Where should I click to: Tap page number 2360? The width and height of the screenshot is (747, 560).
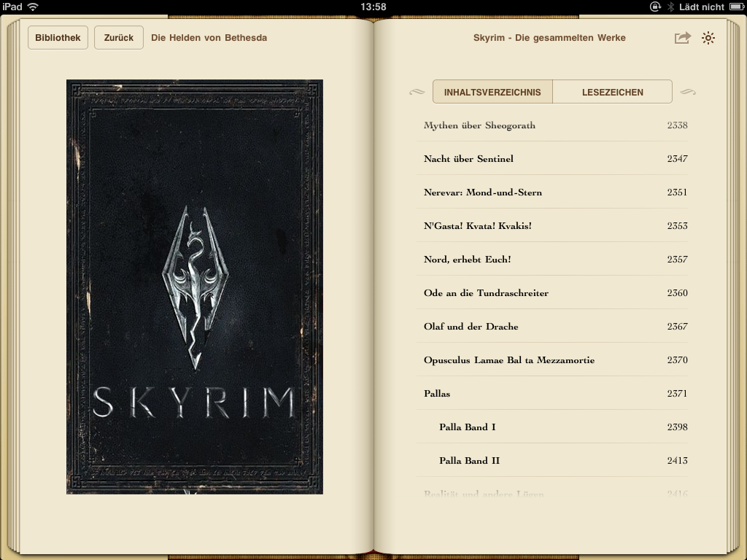[x=677, y=293]
